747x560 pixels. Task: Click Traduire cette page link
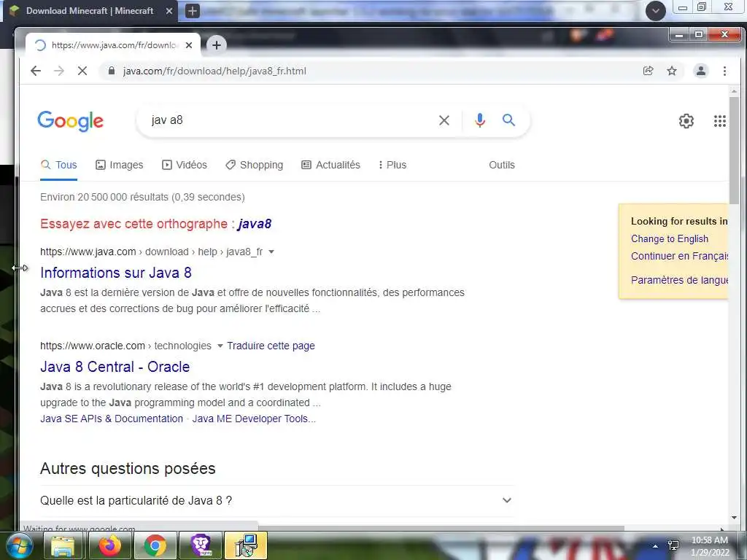(x=271, y=346)
